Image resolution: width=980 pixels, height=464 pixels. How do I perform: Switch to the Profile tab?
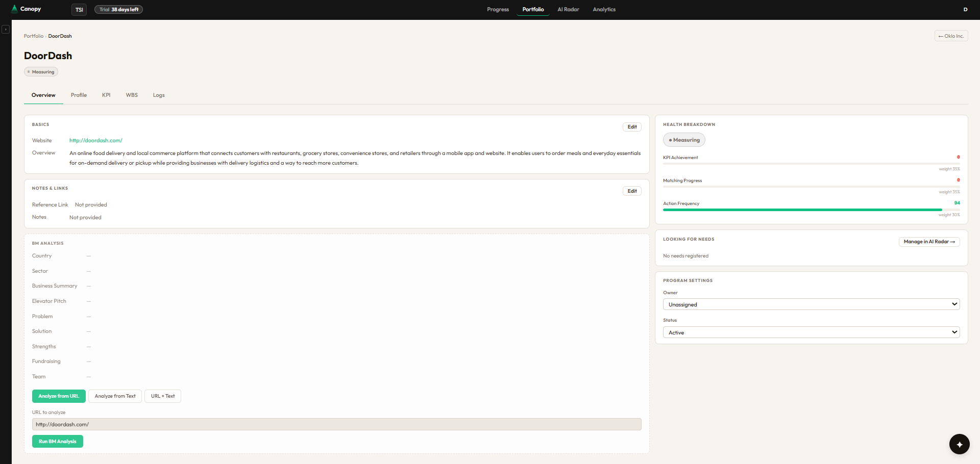[x=79, y=95]
